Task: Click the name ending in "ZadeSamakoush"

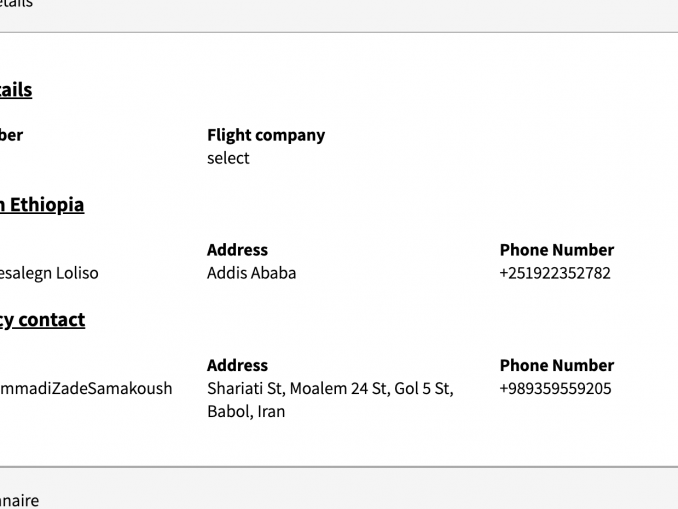Action: click(86, 388)
